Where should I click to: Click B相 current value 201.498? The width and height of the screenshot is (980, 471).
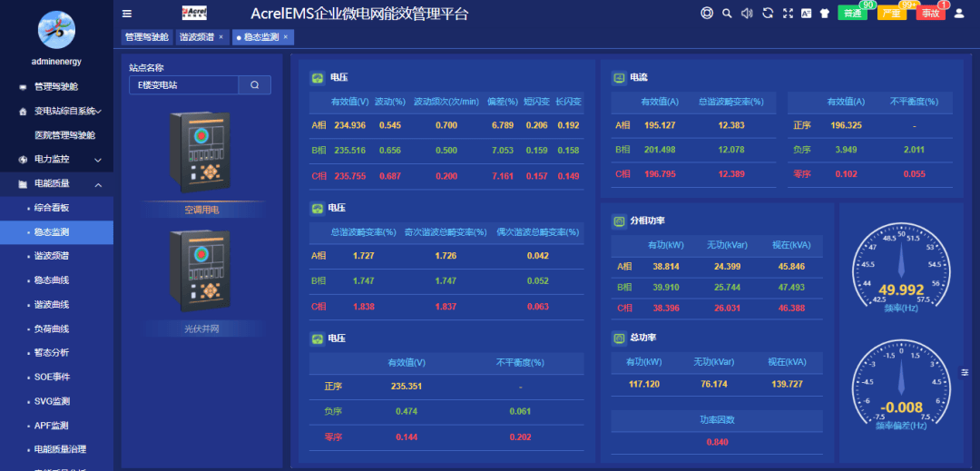click(x=660, y=150)
